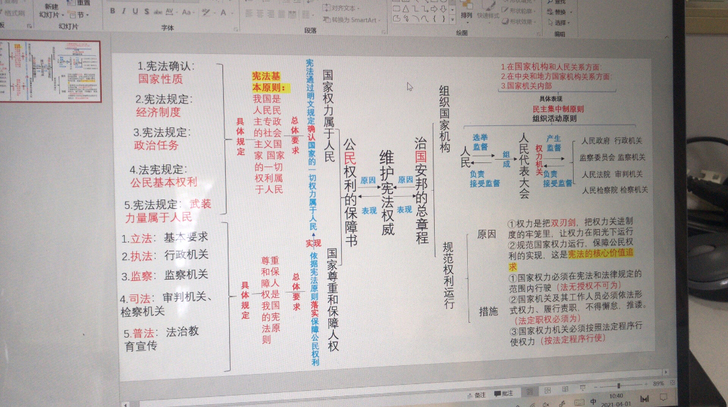Open drawing group dialog launcher

[x=539, y=34]
